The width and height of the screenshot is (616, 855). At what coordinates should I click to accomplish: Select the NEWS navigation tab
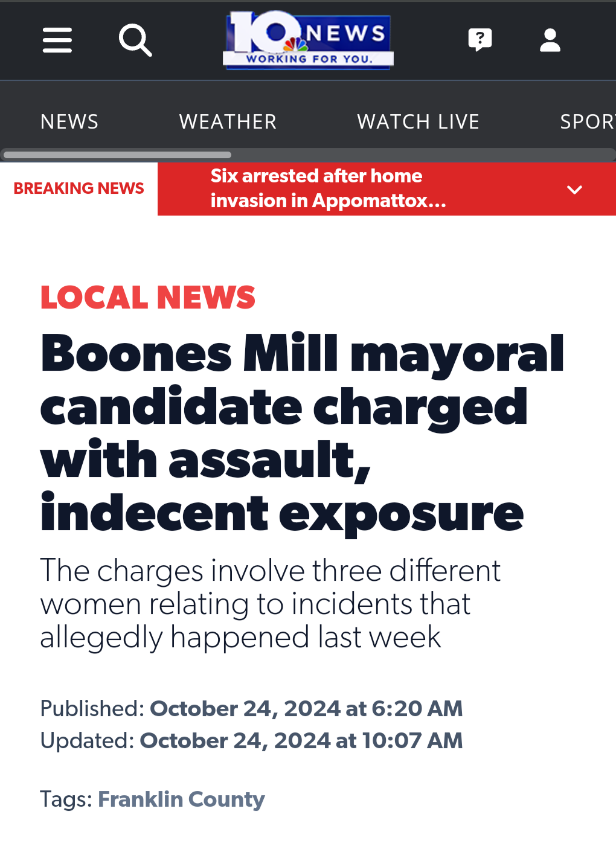69,122
